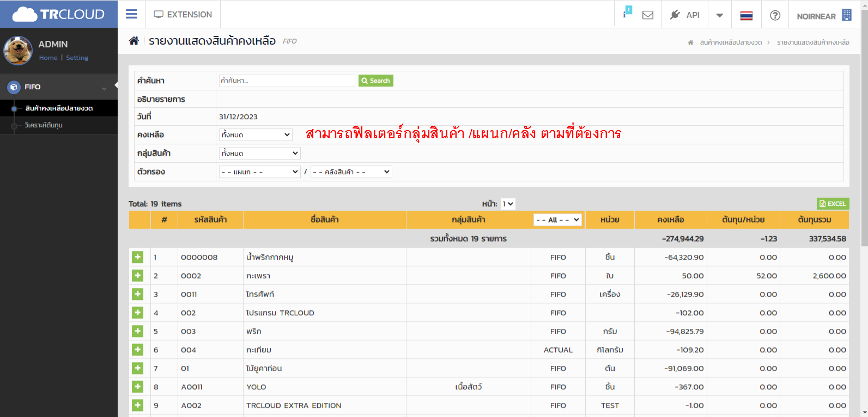Click product code A0011

(x=192, y=387)
